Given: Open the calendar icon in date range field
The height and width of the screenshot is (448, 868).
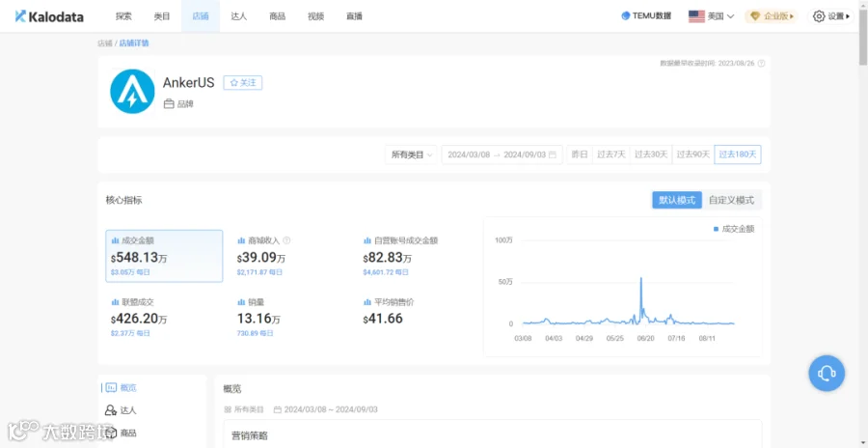Looking at the screenshot, I should pyautogui.click(x=552, y=154).
